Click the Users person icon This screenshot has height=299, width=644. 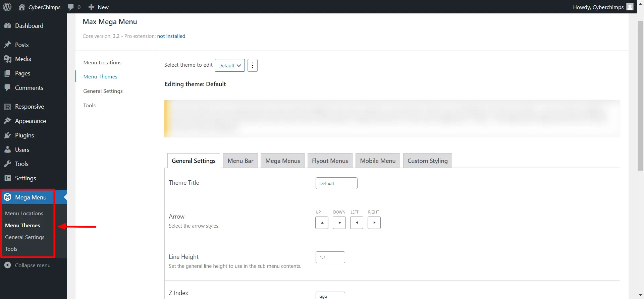click(7, 150)
